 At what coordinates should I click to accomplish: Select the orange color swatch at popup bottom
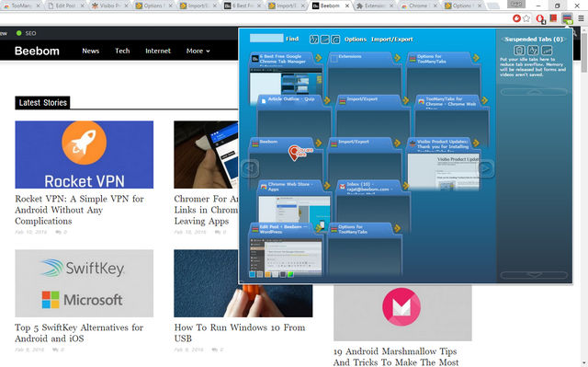pos(267,274)
